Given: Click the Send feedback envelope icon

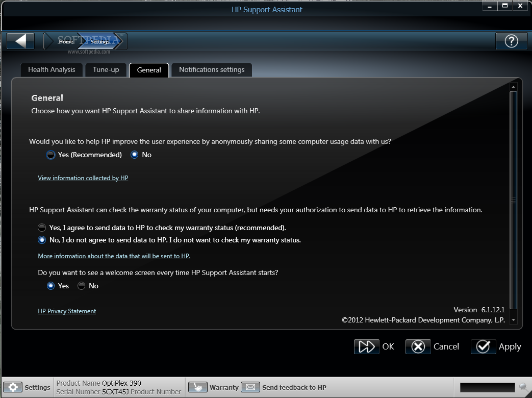Looking at the screenshot, I should point(250,387).
